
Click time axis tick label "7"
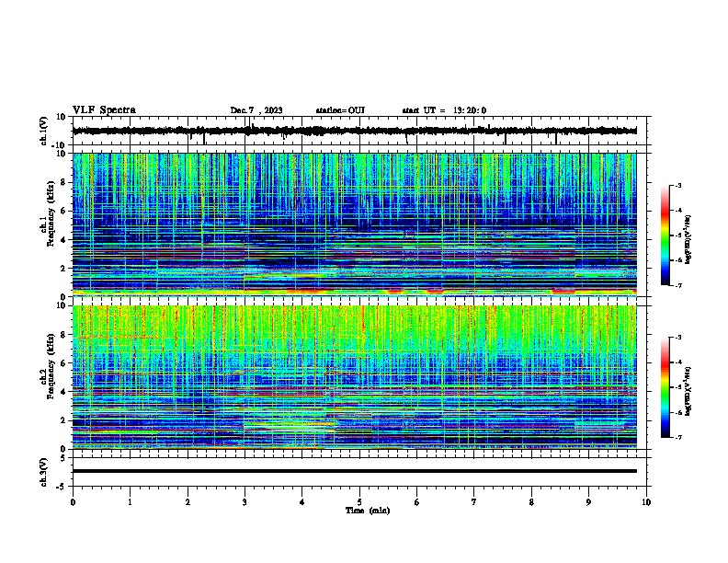click(x=474, y=502)
